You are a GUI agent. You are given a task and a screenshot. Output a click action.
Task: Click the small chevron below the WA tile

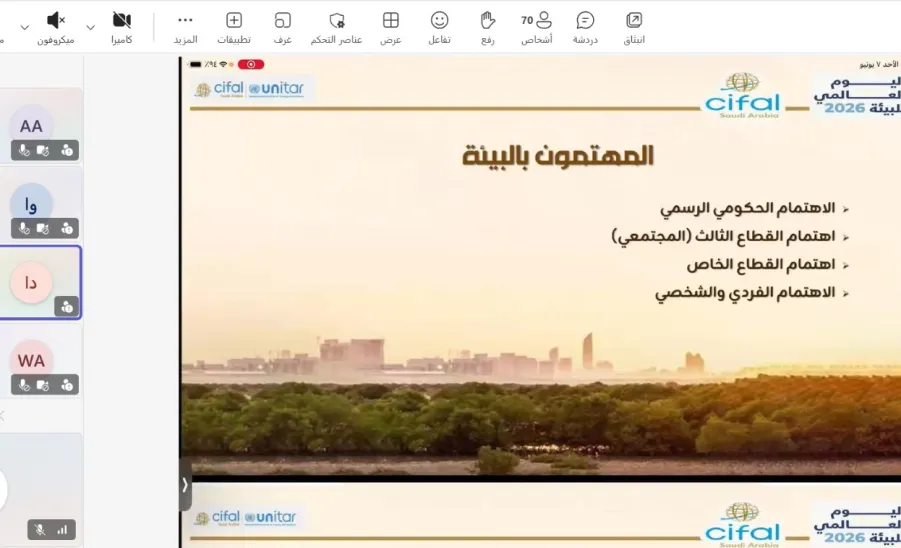[x=2, y=416]
